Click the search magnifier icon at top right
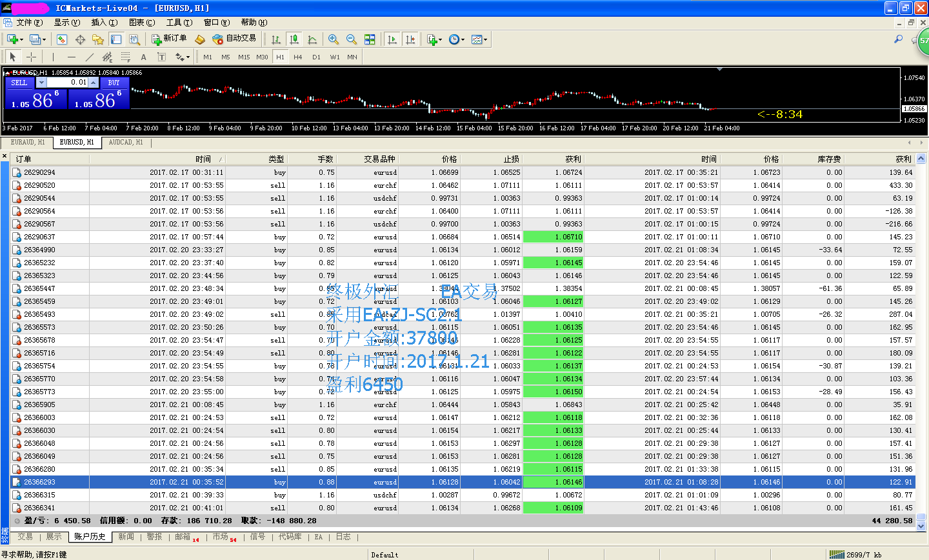The height and width of the screenshot is (560, 929). click(x=898, y=39)
